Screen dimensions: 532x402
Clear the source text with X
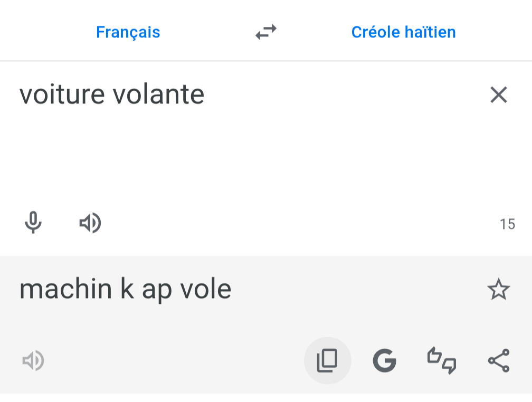(498, 95)
